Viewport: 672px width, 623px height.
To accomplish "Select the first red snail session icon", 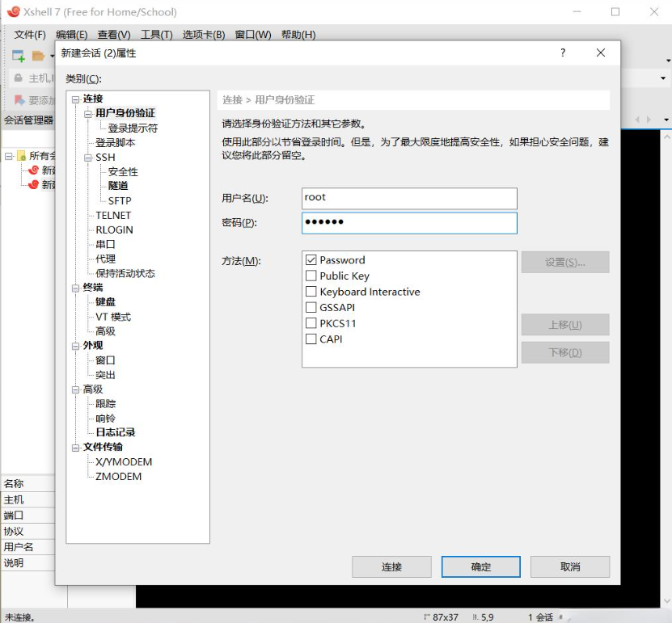I will [36, 170].
